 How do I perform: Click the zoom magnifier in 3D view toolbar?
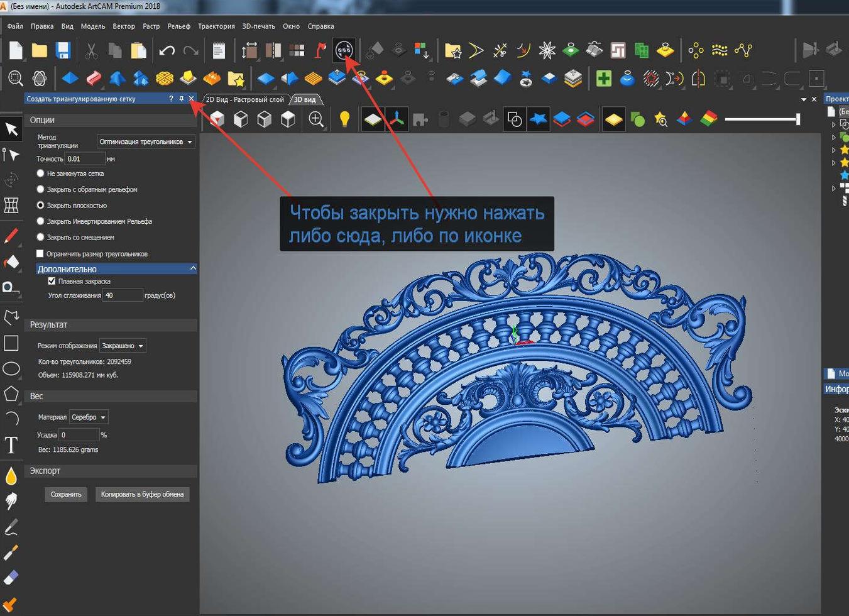(316, 119)
